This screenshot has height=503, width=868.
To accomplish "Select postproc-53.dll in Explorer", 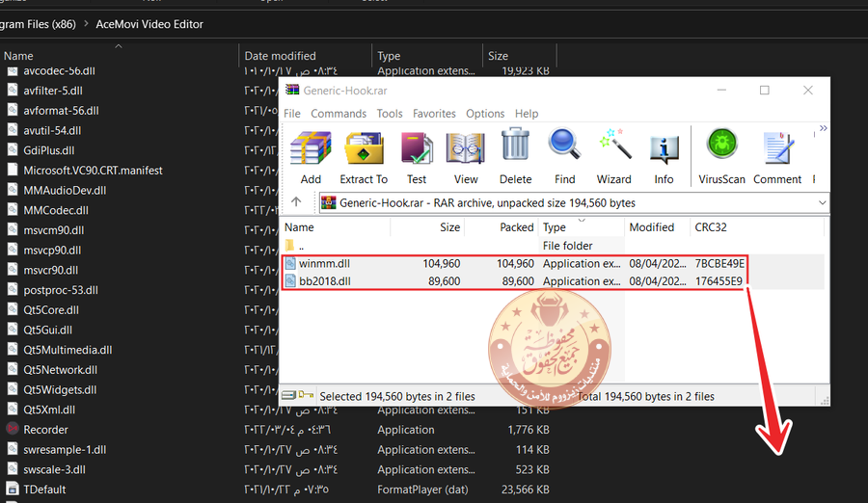I will point(61,290).
